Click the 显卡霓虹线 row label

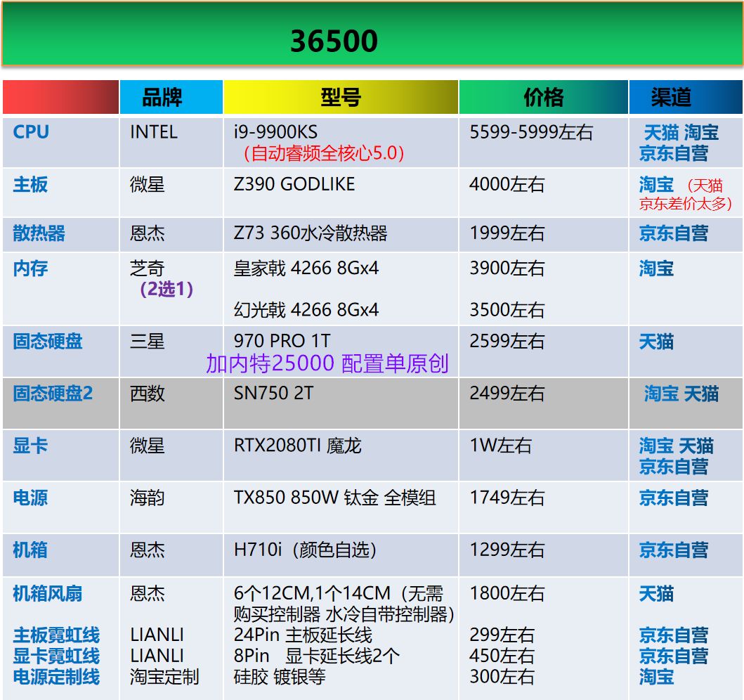pyautogui.click(x=56, y=656)
